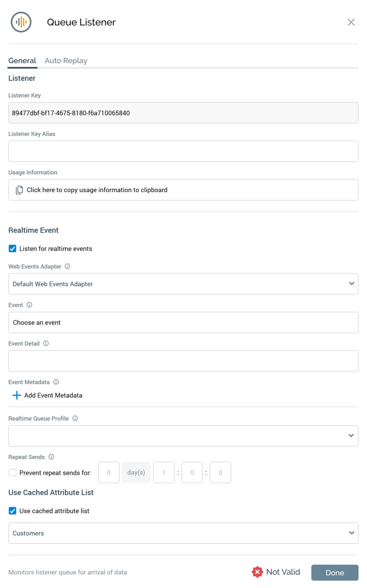This screenshot has width=367, height=588.
Task: Click the blue plus Add Event Metadata icon
Action: pos(17,395)
